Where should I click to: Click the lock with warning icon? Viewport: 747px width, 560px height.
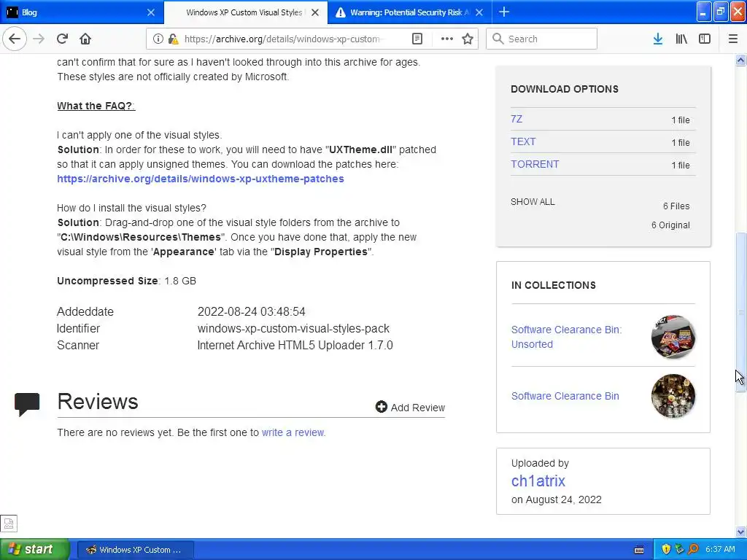click(173, 39)
